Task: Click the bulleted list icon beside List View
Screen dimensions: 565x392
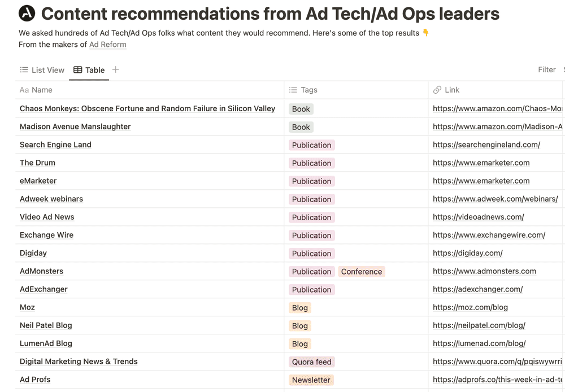Action: (24, 70)
